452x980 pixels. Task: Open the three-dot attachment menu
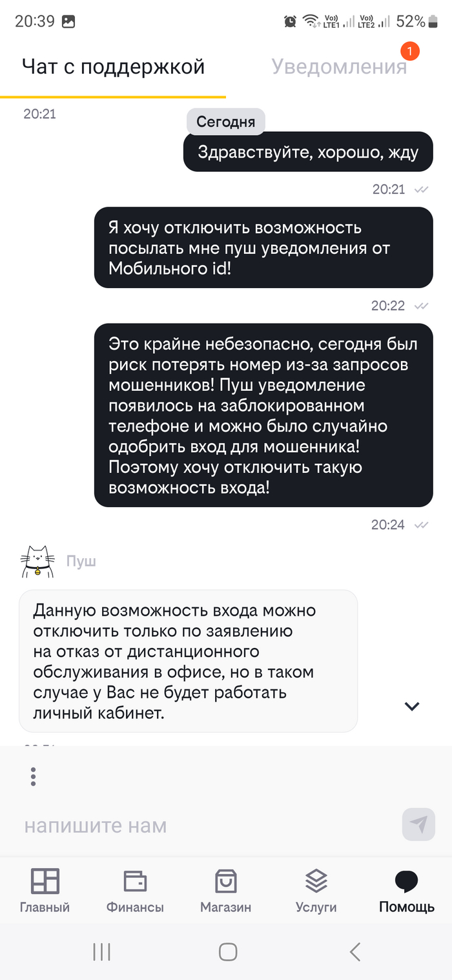tap(33, 776)
